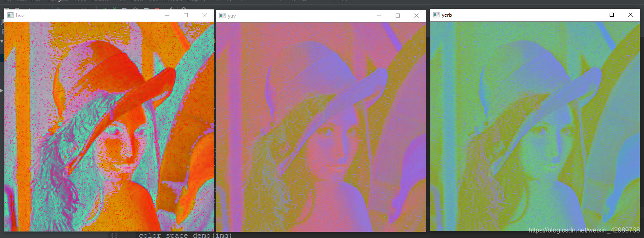The height and width of the screenshot is (238, 644).
Task: Click the hsv title bar text
Action: [20, 16]
